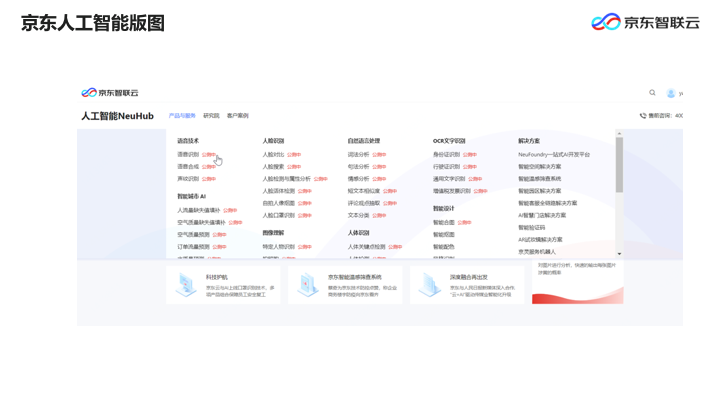Open the 智能配色 link
This screenshot has height=405, width=720.
click(444, 247)
